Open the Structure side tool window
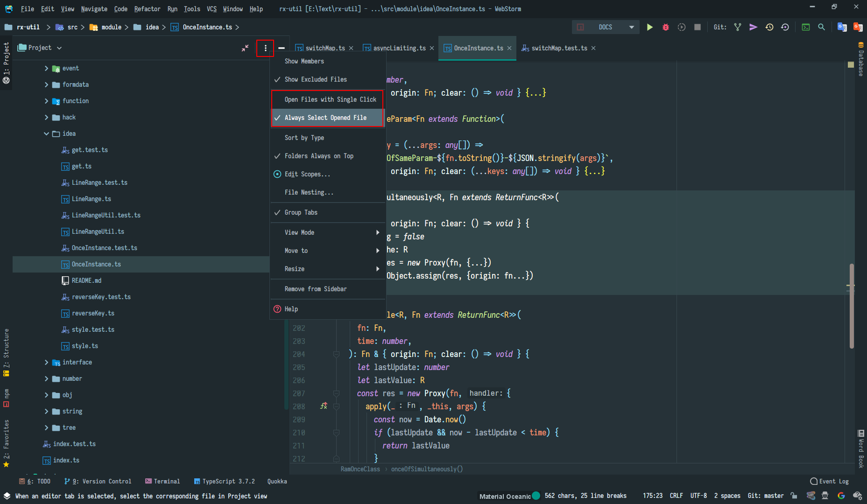 click(x=6, y=352)
